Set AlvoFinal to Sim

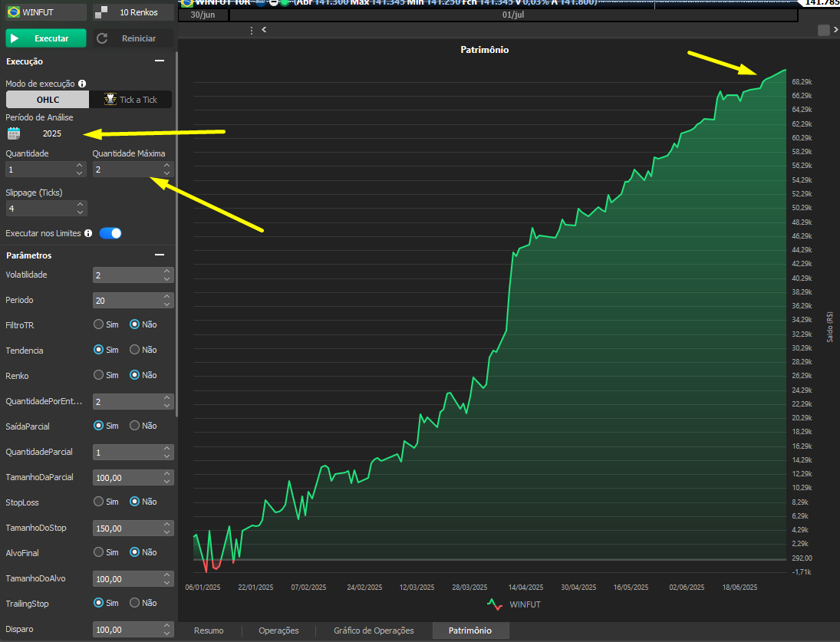98,552
